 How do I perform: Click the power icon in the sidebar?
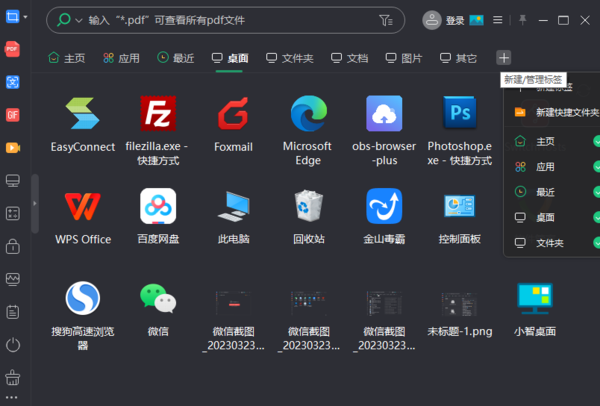pos(13,345)
